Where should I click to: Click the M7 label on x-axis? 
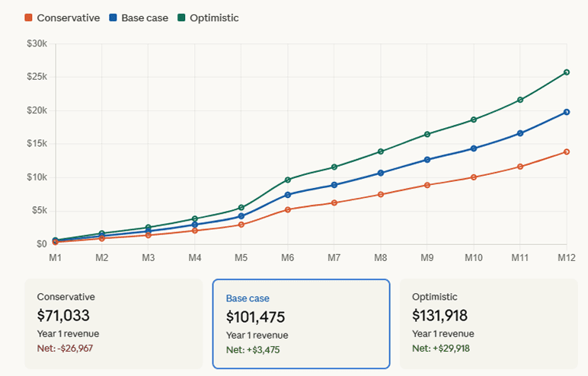point(334,258)
